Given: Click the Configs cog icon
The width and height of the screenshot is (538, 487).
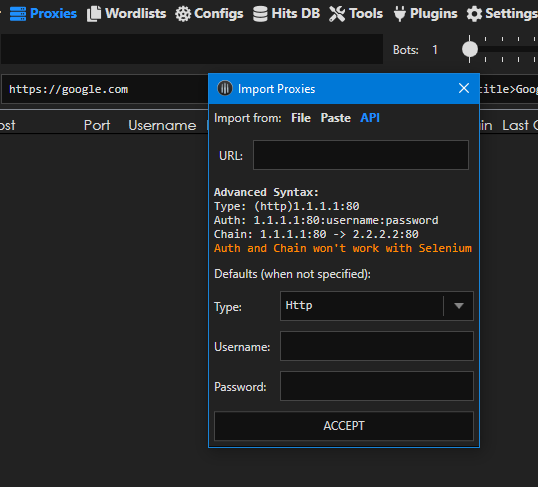Looking at the screenshot, I should pyautogui.click(x=183, y=14).
